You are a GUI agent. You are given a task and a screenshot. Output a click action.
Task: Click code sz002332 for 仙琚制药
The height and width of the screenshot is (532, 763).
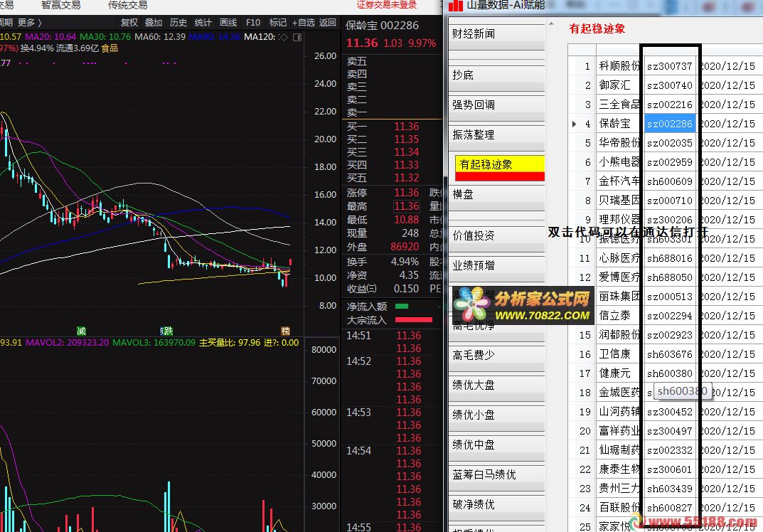coord(670,451)
